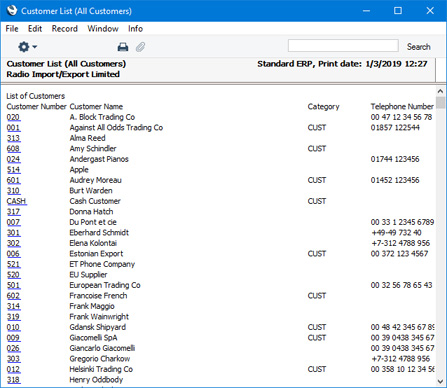The height and width of the screenshot is (388, 447).
Task: Open customer number 601 link
Action: (13, 180)
